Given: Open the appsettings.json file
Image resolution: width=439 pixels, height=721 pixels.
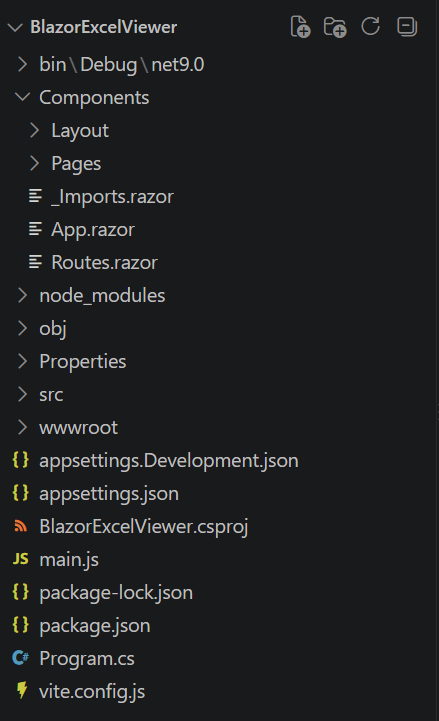Looking at the screenshot, I should pos(109,494).
